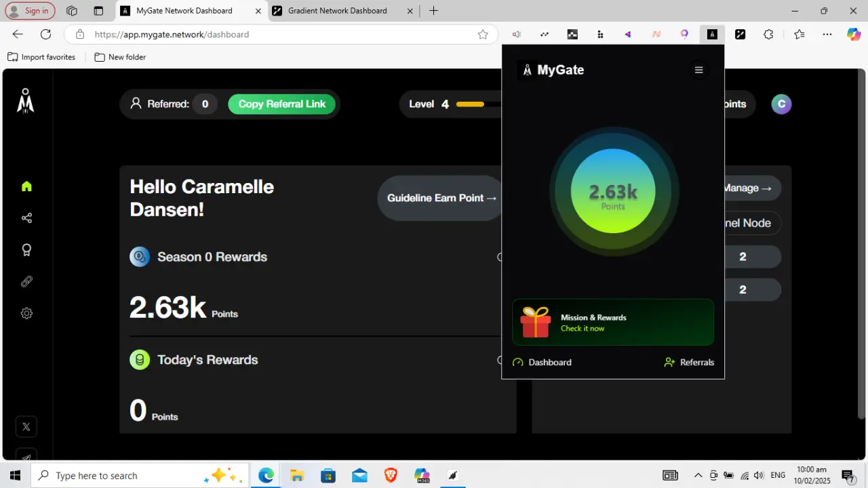868x488 pixels.
Task: View site information lock icon
Action: (80, 35)
